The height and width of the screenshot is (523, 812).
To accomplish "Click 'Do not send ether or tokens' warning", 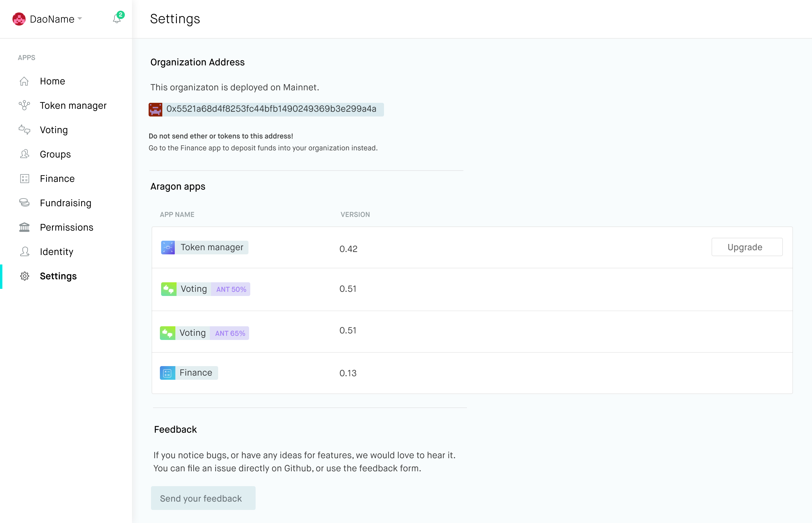I will pos(221,136).
